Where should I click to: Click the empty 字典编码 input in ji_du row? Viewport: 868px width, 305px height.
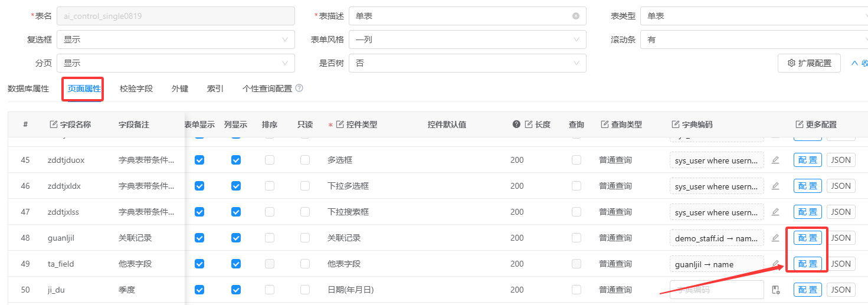[x=716, y=290]
